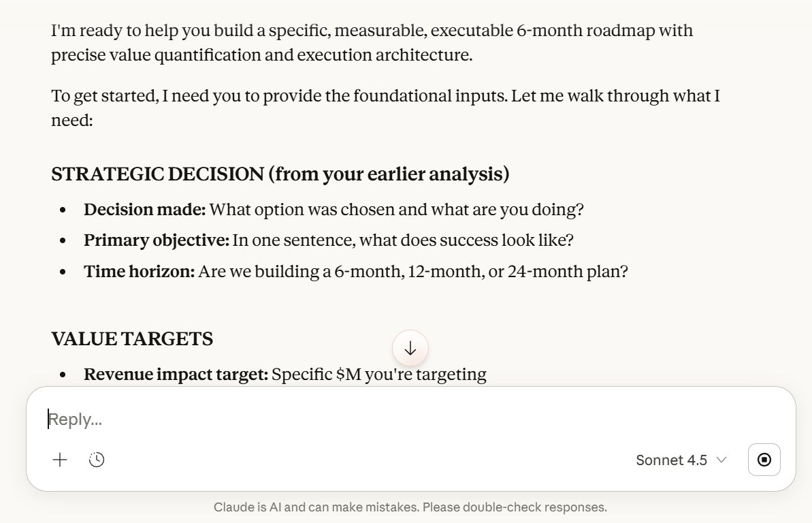The width and height of the screenshot is (812, 523).
Task: Click the bold "Time horizon:" label
Action: tap(139, 272)
